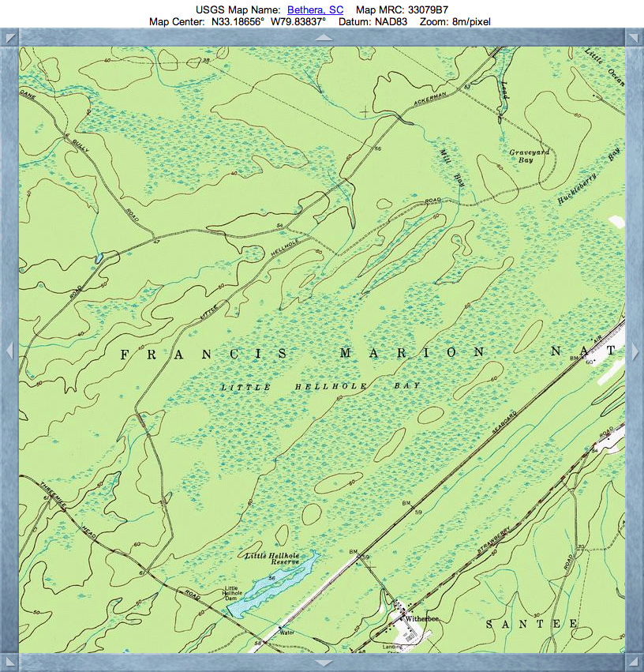Pan the map northeast using the corner arrow
The height and width of the screenshot is (672, 644).
pos(634,38)
